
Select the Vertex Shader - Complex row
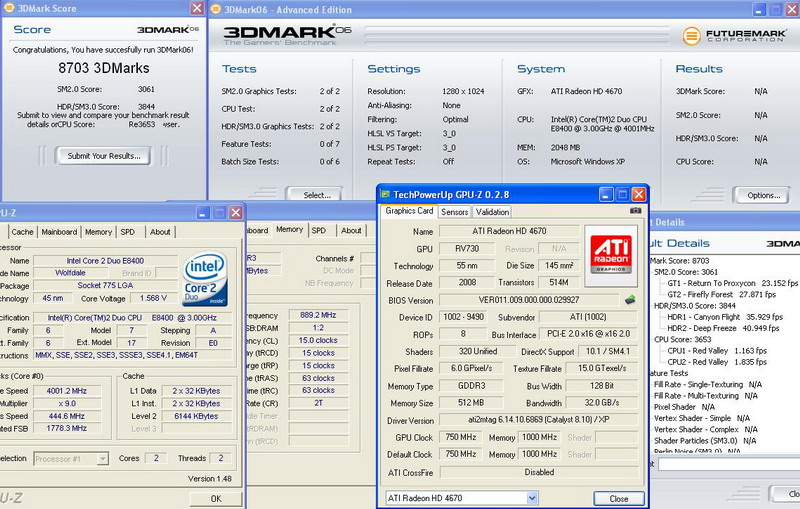[706, 429]
